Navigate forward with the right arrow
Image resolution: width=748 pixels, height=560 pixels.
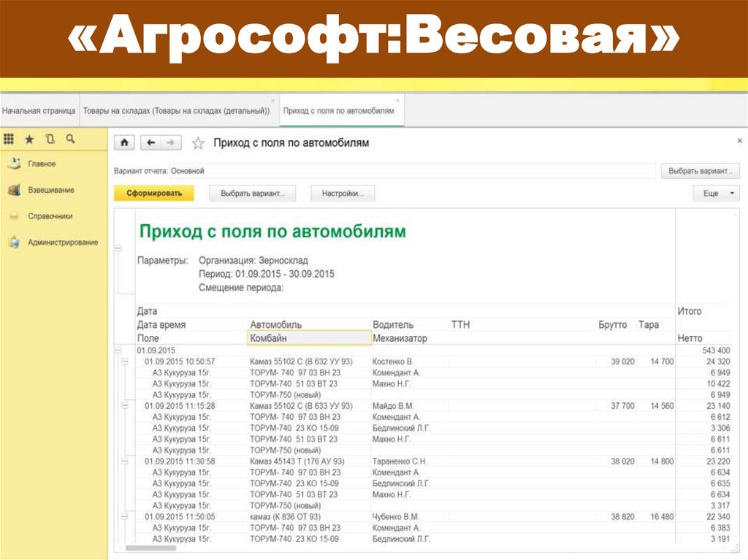171,143
